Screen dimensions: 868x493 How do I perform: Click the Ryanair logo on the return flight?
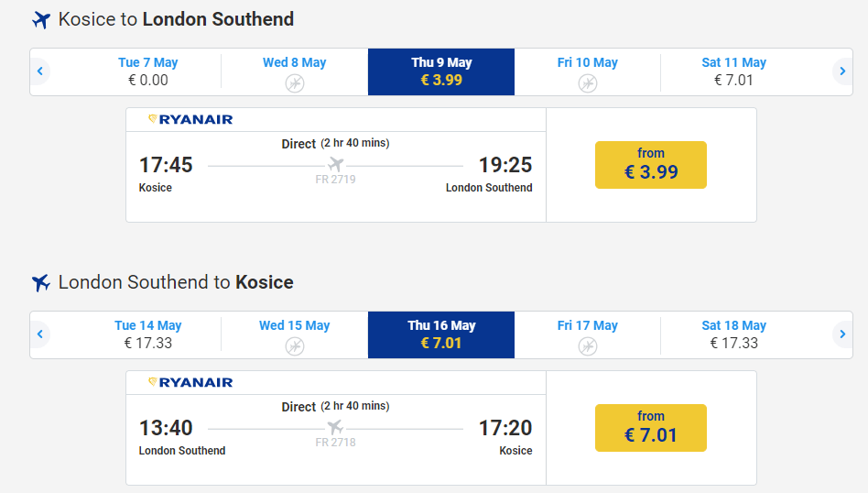190,382
